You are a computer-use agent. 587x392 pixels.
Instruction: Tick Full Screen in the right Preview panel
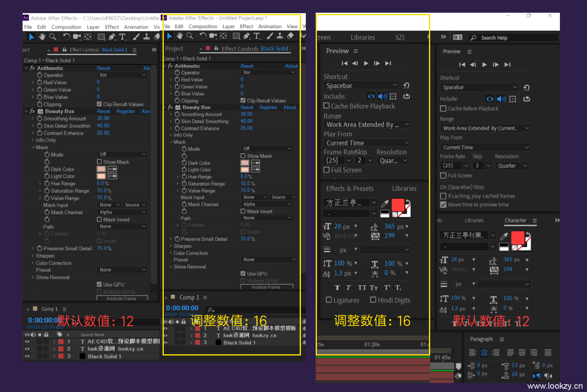[x=443, y=175]
